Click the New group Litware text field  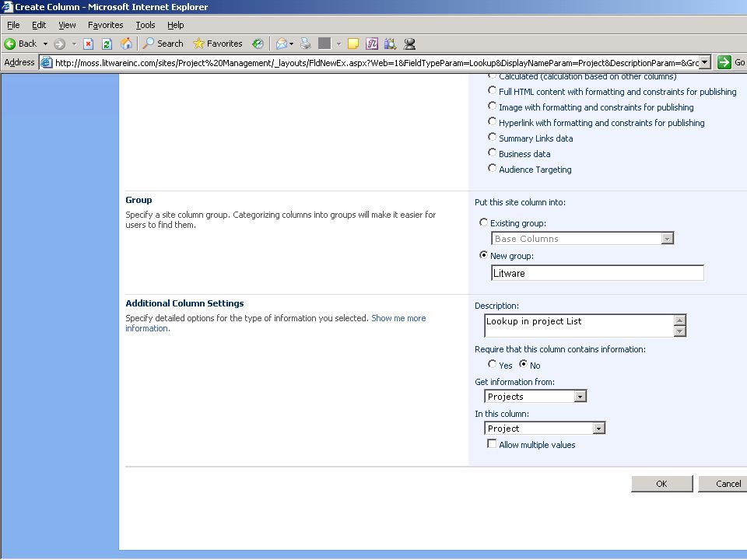click(x=598, y=273)
